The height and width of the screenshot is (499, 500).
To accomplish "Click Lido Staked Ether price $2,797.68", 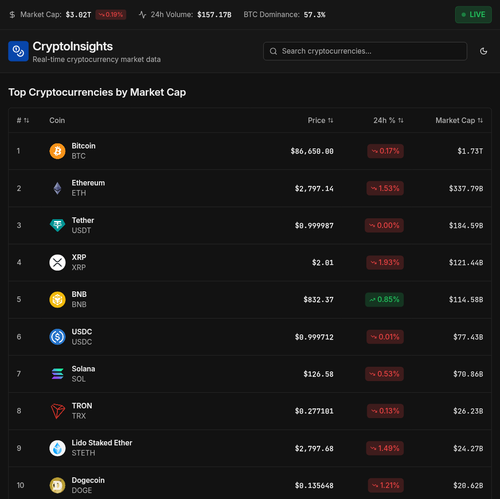I will [314, 448].
